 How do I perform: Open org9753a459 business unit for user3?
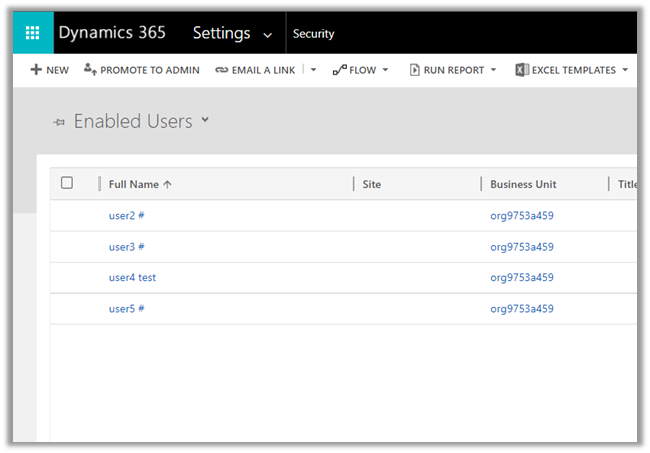pyautogui.click(x=521, y=247)
